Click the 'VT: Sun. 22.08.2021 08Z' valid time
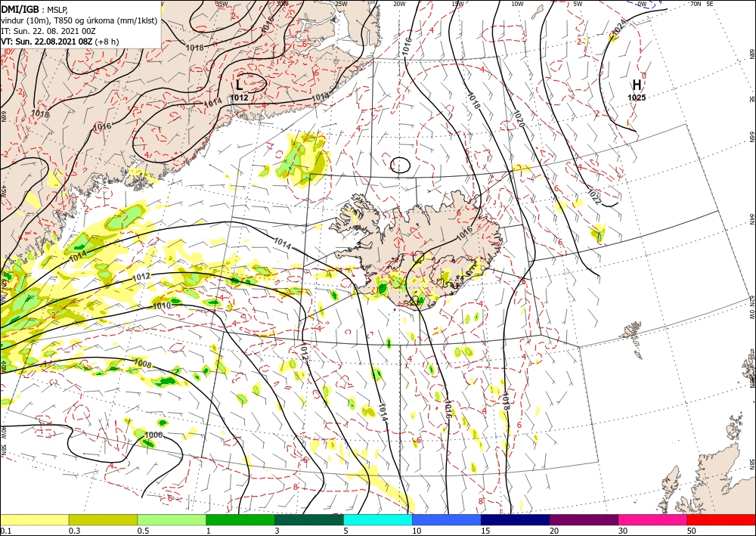Screen dimensions: 756x536 tap(46, 42)
